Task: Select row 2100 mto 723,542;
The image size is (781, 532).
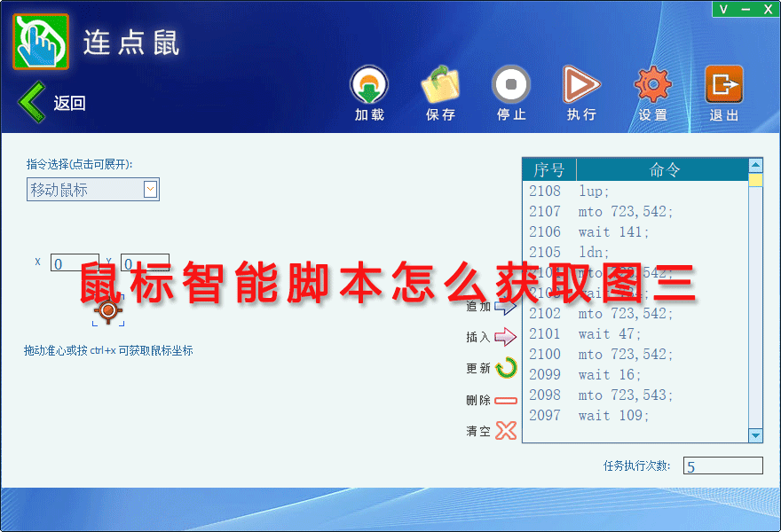Action: click(635, 355)
